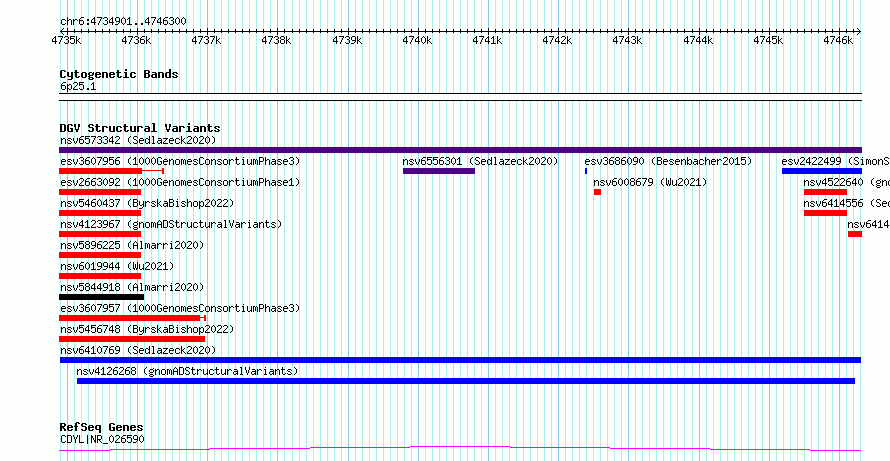Open the esv3686090 (Besenbacher2015) label

point(668,161)
